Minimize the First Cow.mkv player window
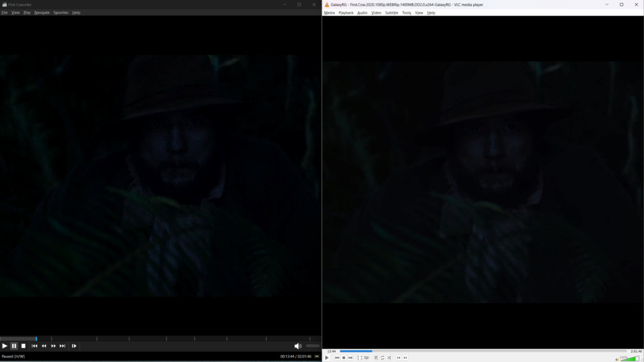Image resolution: width=644 pixels, height=362 pixels. [284, 4]
